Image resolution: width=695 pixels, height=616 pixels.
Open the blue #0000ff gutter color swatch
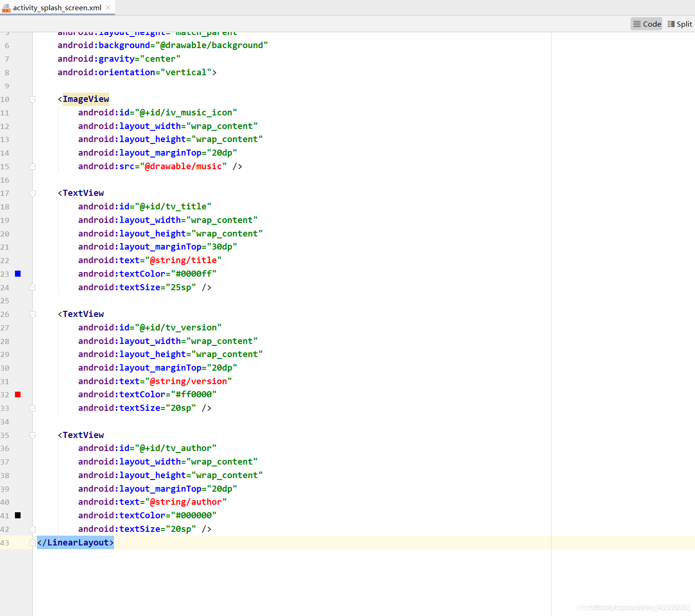tap(18, 274)
